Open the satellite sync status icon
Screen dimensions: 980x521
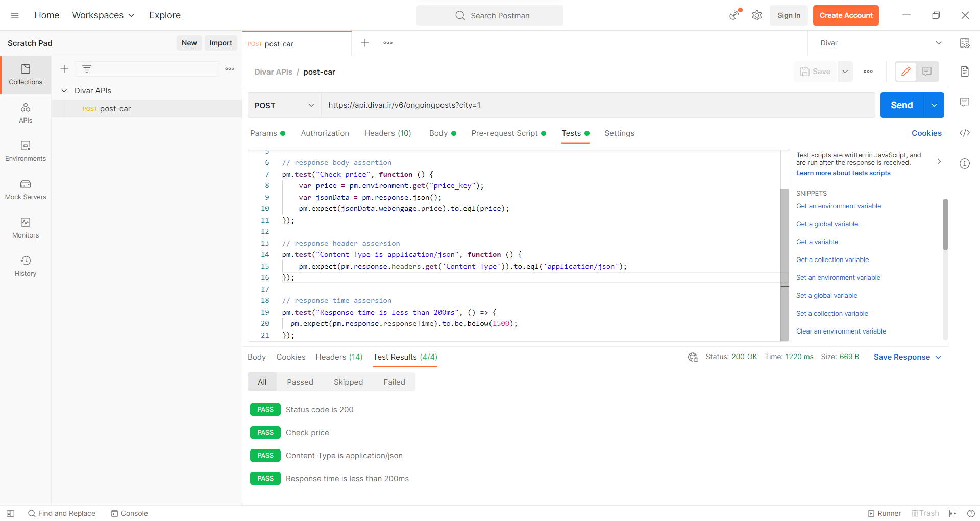tap(734, 15)
